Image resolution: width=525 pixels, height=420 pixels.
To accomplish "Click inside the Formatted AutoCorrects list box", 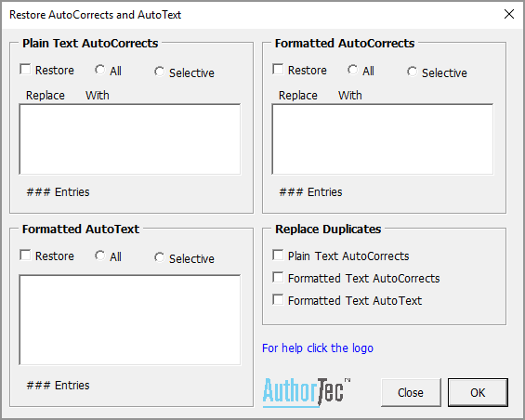I will coord(383,139).
